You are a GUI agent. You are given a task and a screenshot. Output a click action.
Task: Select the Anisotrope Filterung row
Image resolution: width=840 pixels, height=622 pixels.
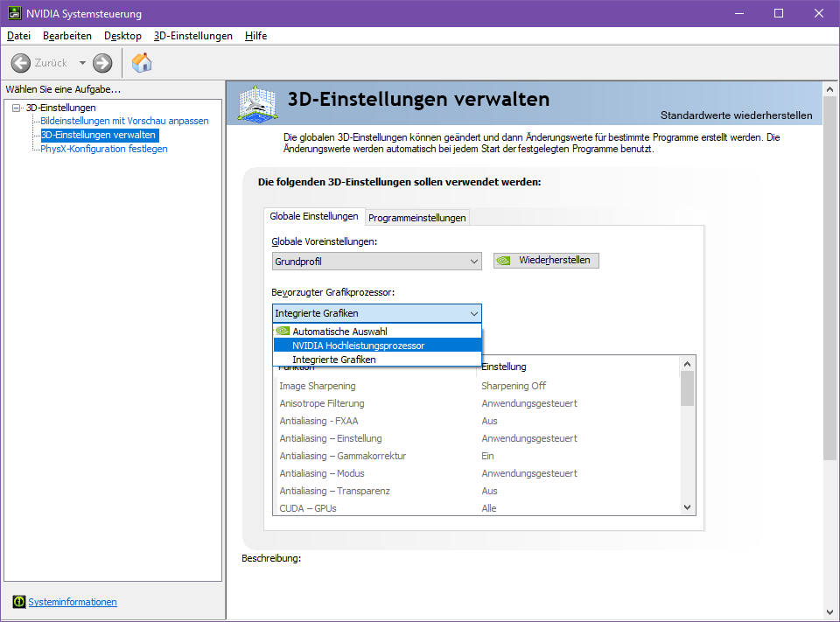(x=477, y=403)
